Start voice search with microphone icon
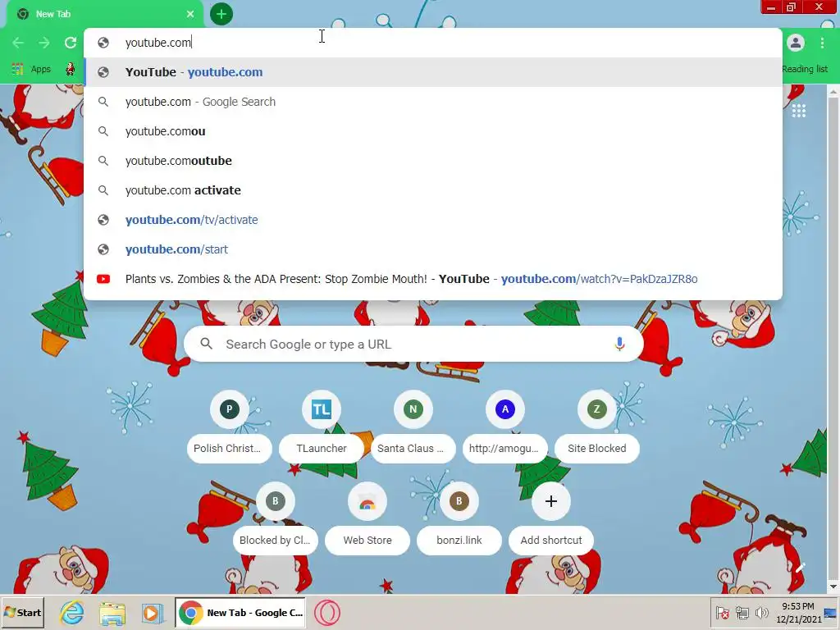Image resolution: width=840 pixels, height=630 pixels. coord(619,344)
